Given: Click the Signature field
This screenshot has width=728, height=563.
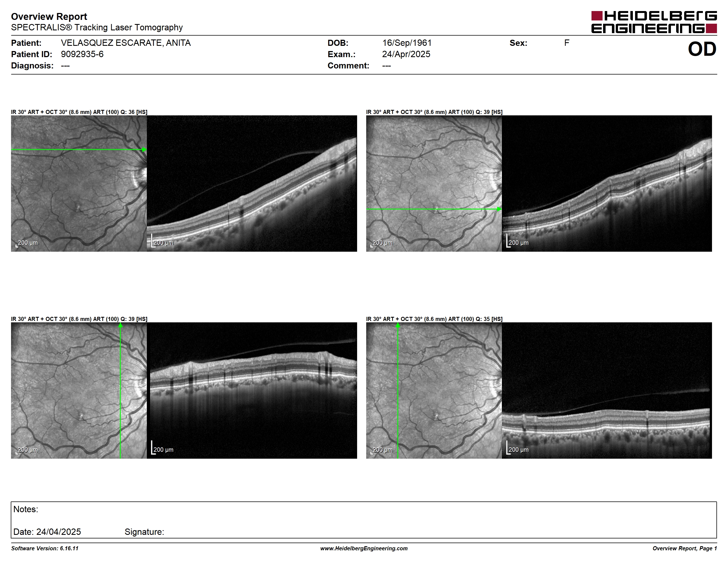Looking at the screenshot, I should click(144, 532).
